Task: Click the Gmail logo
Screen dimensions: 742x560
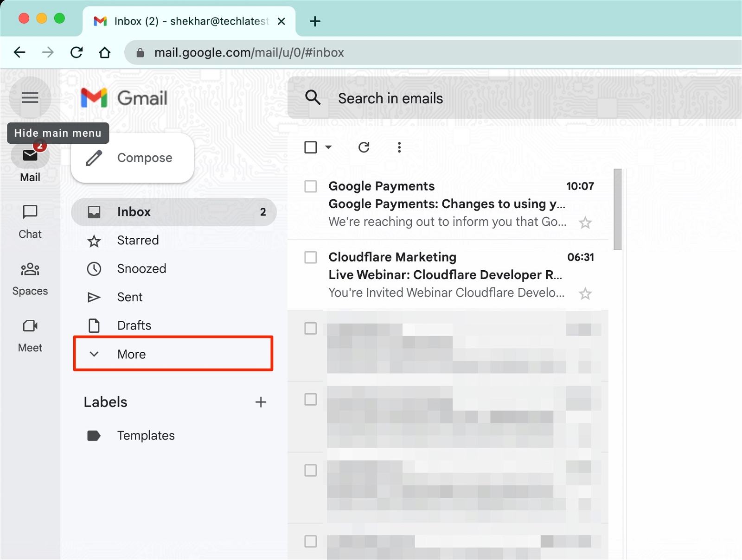Action: tap(124, 98)
